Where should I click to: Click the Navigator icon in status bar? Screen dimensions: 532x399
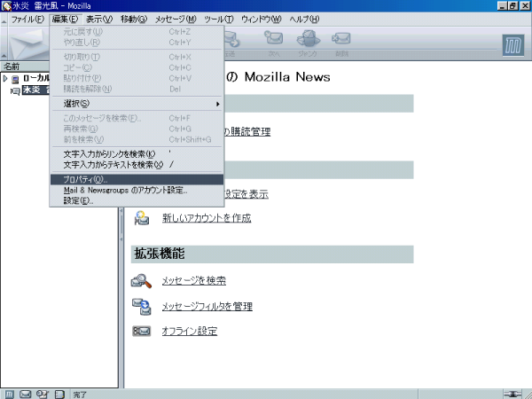(9, 395)
